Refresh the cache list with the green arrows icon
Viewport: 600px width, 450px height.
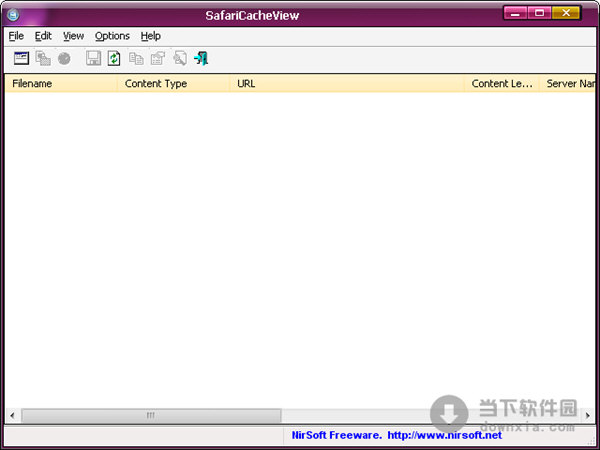click(114, 59)
